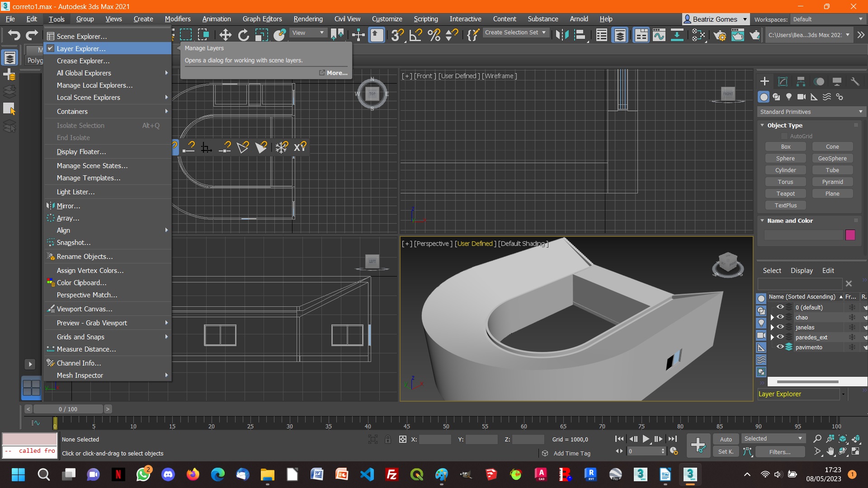Select the Align submenu icon
Screen dimensions: 868x488
pos(167,230)
